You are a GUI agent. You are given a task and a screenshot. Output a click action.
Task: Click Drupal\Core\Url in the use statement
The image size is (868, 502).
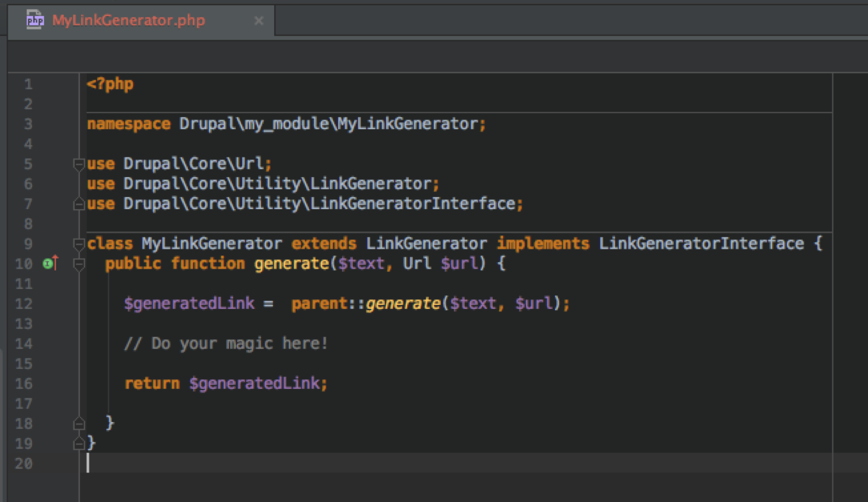click(x=194, y=164)
